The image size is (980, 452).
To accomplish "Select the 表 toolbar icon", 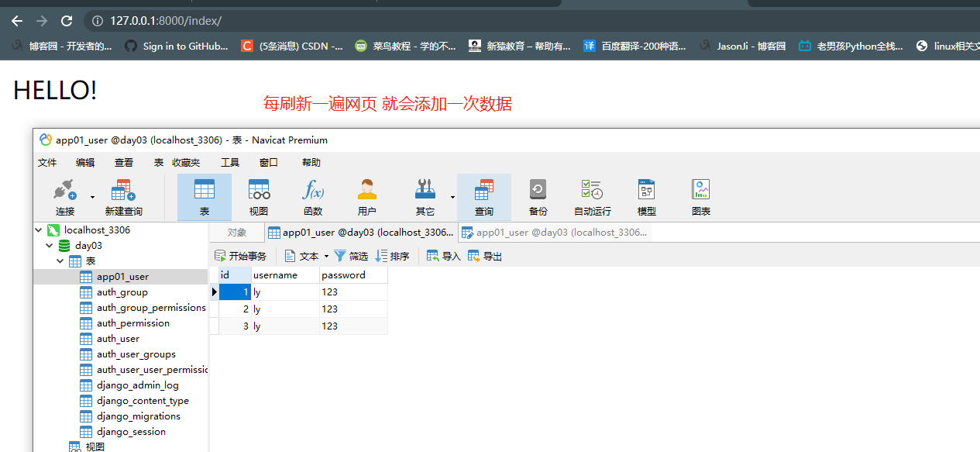I will tap(205, 197).
